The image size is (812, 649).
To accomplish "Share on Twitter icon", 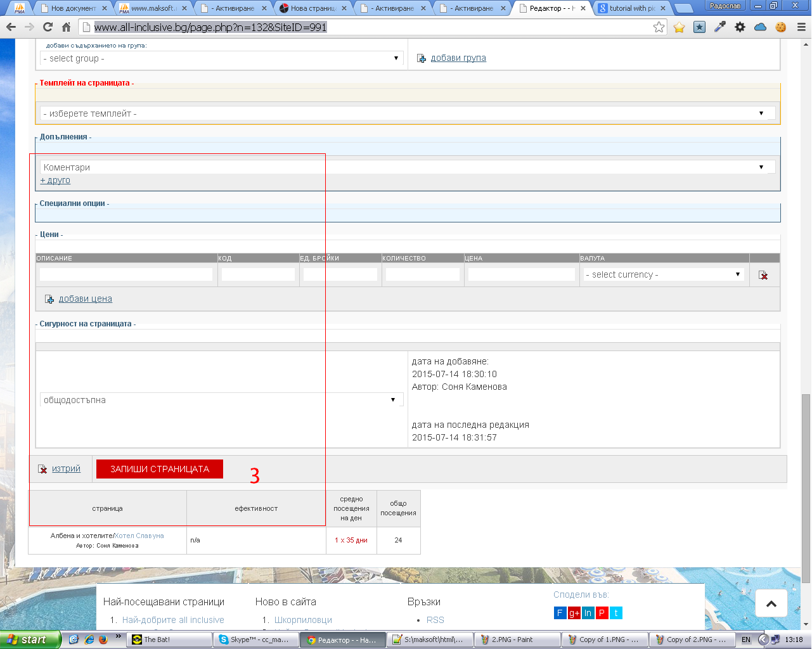I will [615, 613].
